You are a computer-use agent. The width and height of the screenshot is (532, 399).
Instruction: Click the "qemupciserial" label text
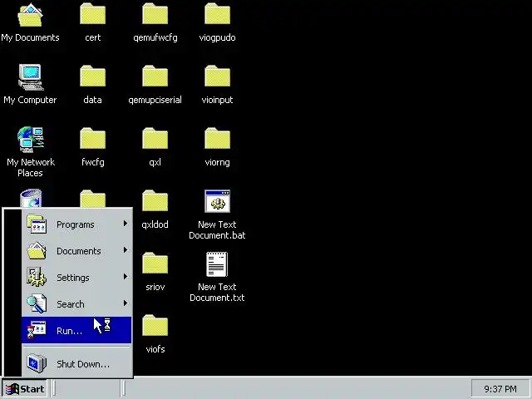155,100
